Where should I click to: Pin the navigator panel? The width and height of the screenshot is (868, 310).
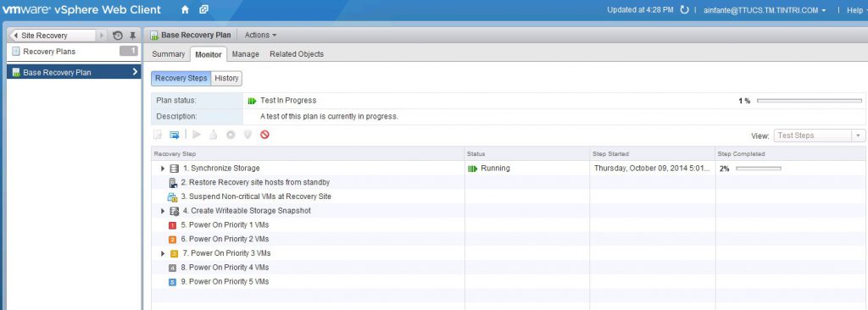[132, 36]
